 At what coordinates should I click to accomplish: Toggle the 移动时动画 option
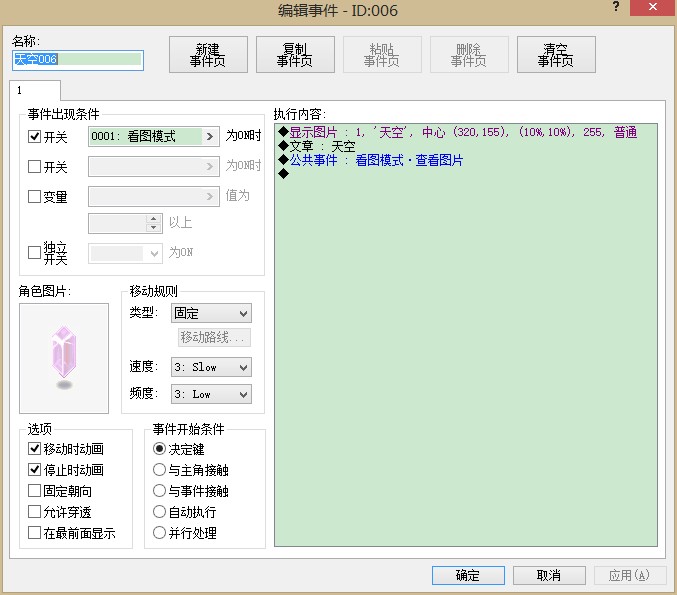[34, 449]
